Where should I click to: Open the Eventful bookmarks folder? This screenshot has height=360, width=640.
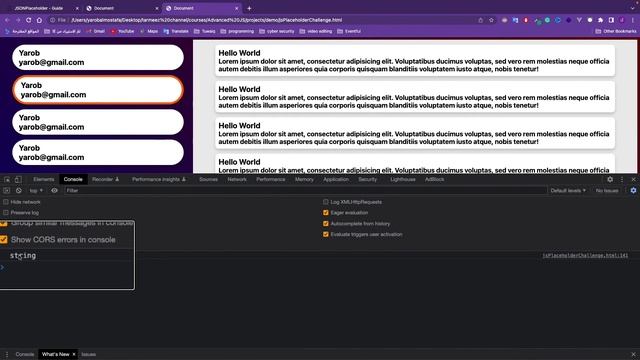tap(349, 31)
